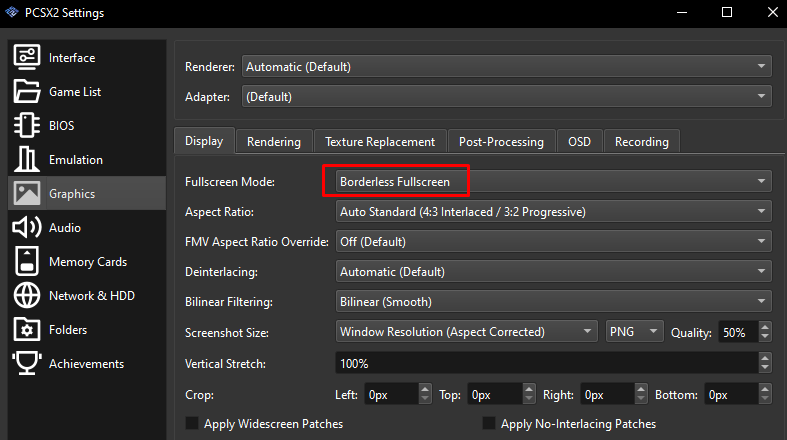Open the PNG screenshot format dropdown
Image resolution: width=787 pixels, height=440 pixels.
pyautogui.click(x=635, y=332)
